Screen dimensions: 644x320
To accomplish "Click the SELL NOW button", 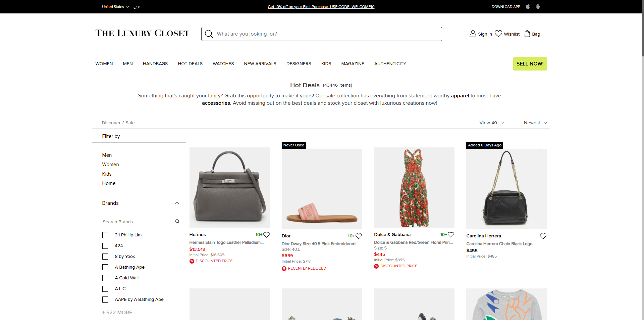I will coord(530,64).
